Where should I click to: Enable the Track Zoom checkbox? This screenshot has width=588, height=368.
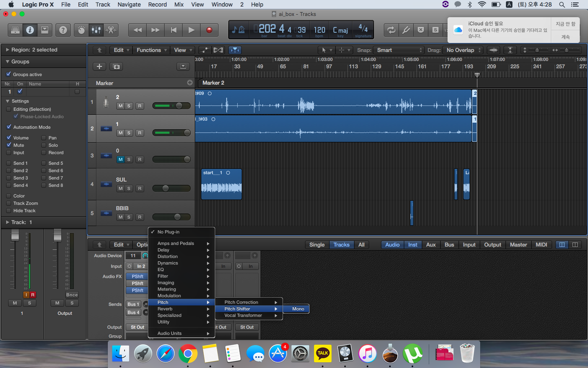[9, 203]
